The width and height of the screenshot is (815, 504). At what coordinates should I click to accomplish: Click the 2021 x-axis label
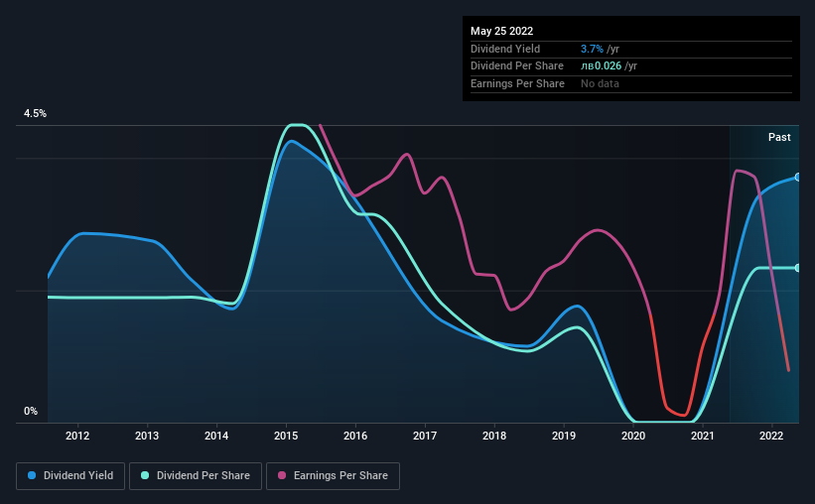point(702,436)
